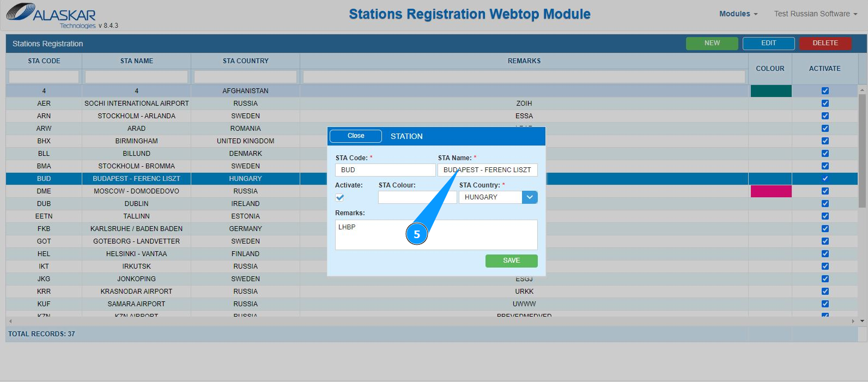The width and height of the screenshot is (868, 382).
Task: Sort by STA NAME column header
Action: click(x=137, y=61)
